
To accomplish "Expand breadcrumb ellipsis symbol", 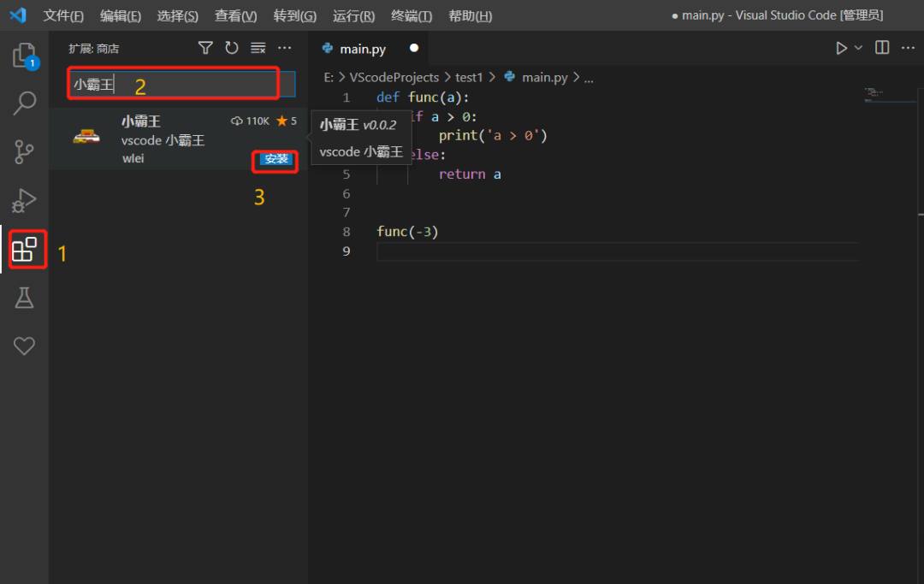I will (x=589, y=79).
